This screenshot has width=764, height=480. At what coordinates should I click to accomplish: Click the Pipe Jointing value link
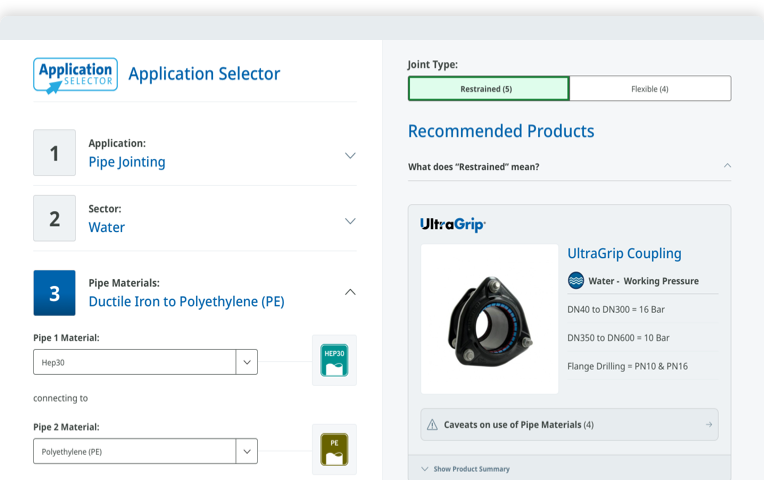127,162
